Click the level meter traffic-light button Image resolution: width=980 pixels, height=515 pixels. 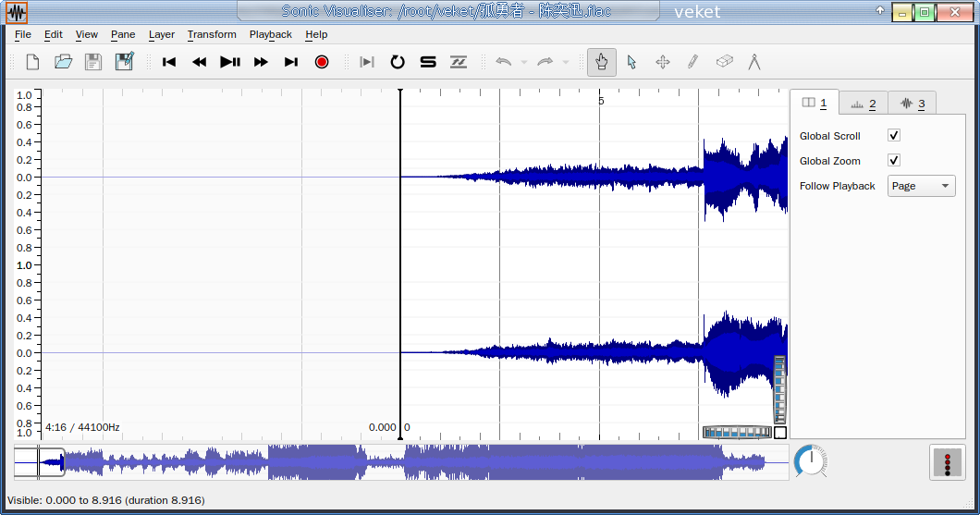click(x=948, y=463)
